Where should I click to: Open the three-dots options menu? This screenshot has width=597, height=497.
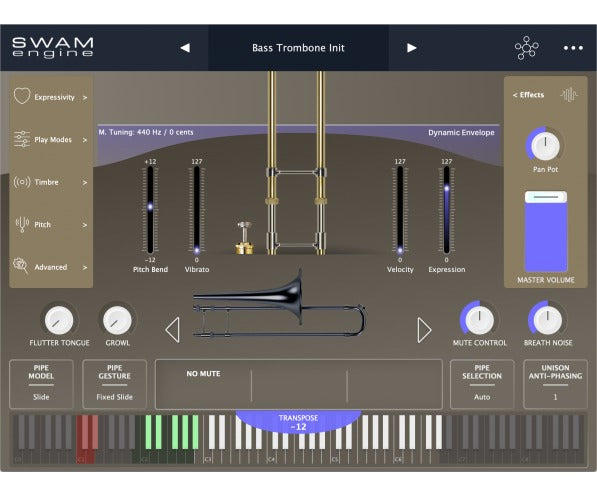coord(573,48)
